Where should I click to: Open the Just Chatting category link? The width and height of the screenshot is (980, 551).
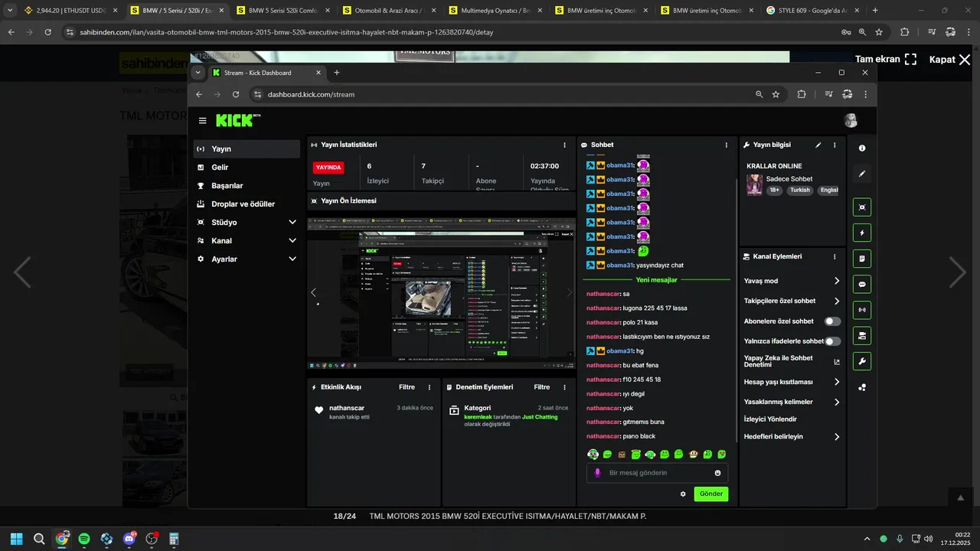pyautogui.click(x=540, y=417)
